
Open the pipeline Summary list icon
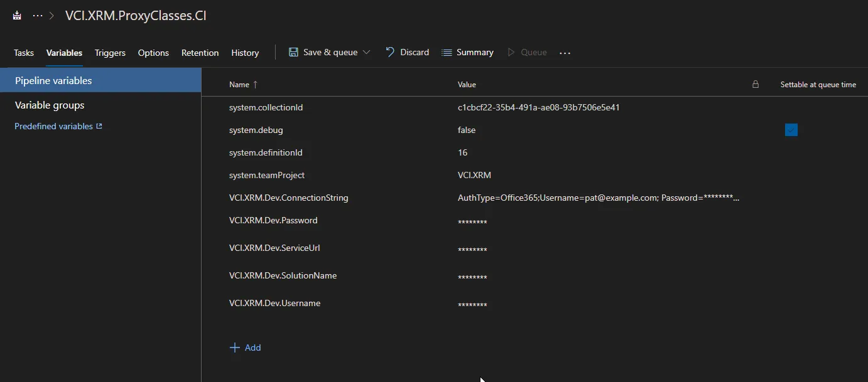pyautogui.click(x=447, y=53)
